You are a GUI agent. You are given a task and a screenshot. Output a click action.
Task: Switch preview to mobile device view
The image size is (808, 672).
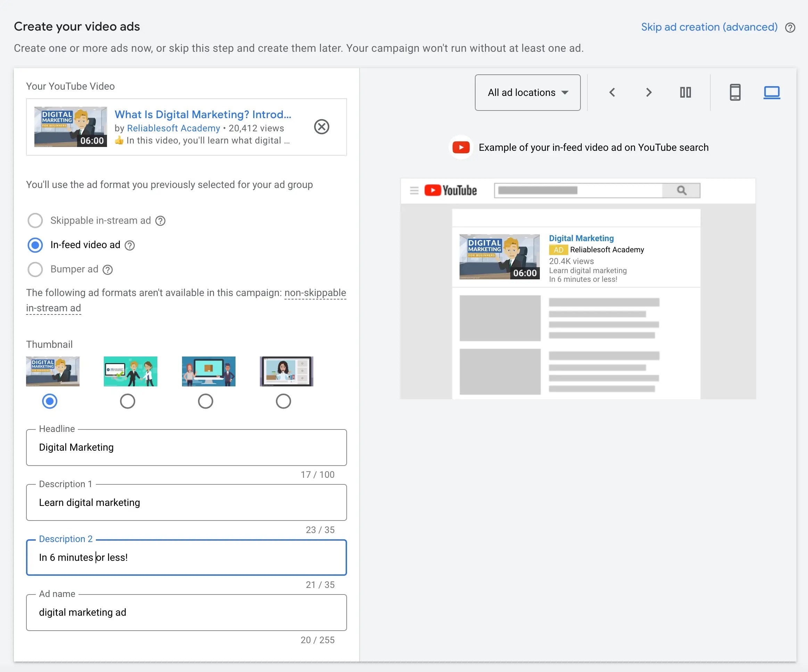click(x=735, y=92)
